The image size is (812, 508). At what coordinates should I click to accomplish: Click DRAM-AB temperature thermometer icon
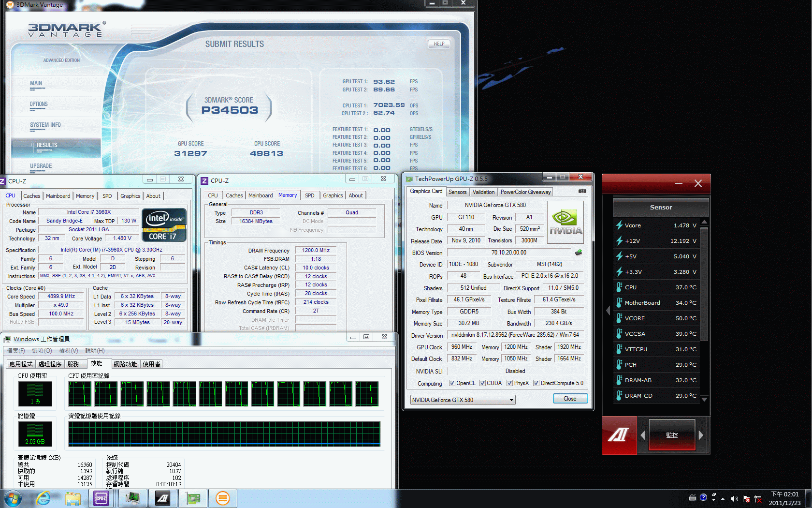pyautogui.click(x=619, y=380)
